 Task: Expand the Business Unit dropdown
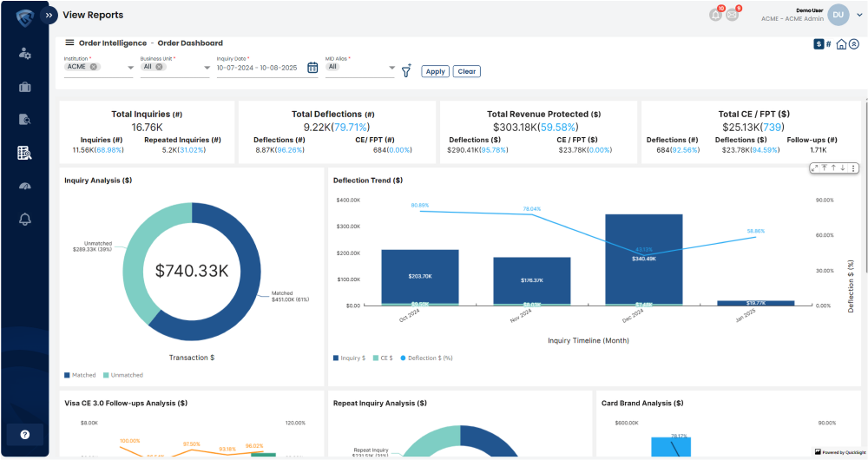206,68
